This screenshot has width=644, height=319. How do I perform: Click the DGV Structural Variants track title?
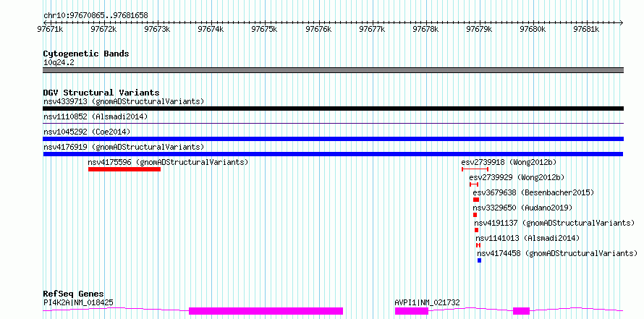[101, 93]
